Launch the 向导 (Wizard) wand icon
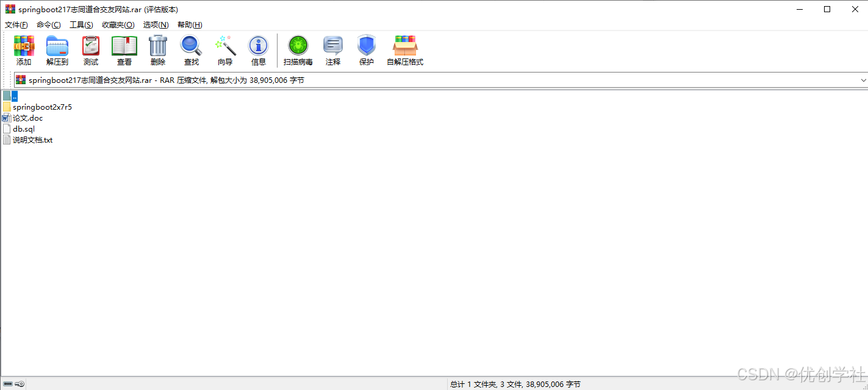Image resolution: width=868 pixels, height=390 pixels. tap(225, 46)
